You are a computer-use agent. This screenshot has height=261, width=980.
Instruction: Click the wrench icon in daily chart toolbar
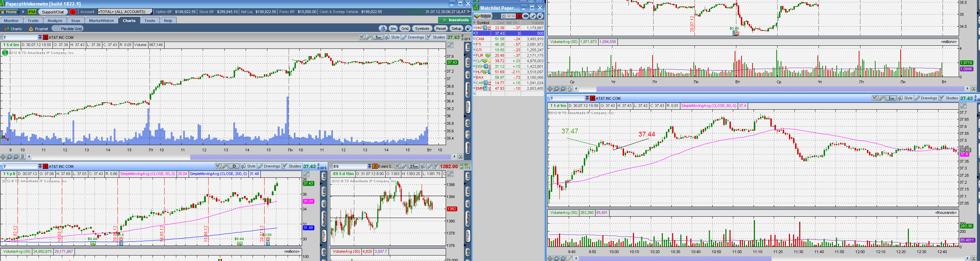tap(225, 166)
